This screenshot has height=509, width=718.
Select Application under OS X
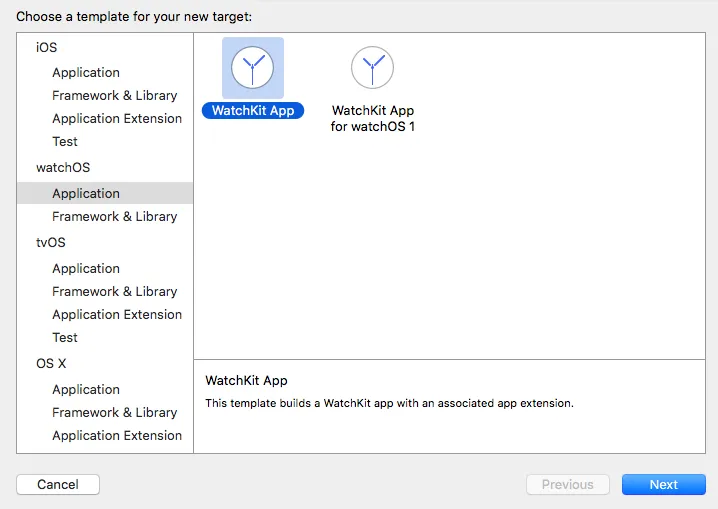[x=86, y=390]
